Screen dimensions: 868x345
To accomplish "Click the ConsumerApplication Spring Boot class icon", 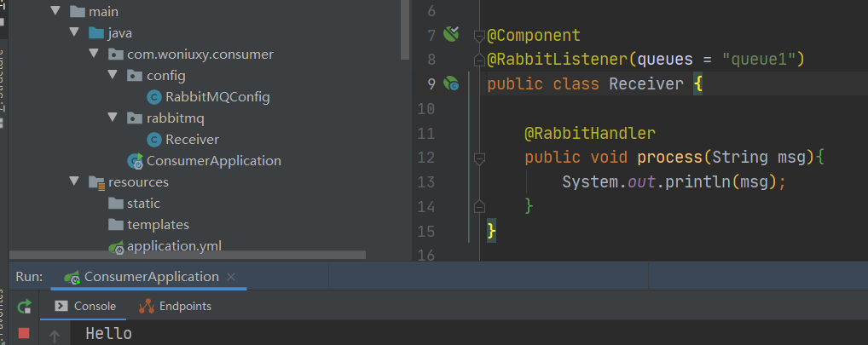I will pyautogui.click(x=135, y=161).
